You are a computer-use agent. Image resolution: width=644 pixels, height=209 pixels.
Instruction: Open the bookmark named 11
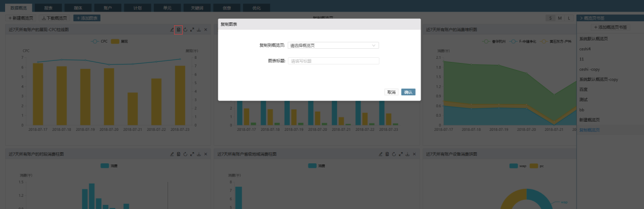coord(581,59)
